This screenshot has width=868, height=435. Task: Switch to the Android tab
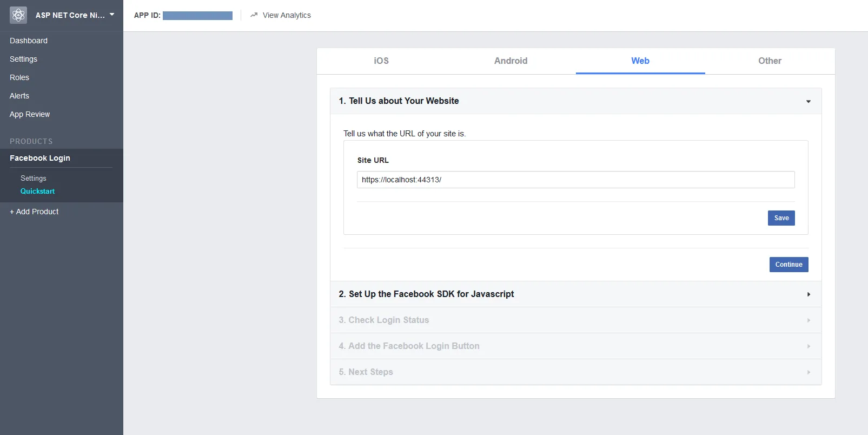pos(511,61)
